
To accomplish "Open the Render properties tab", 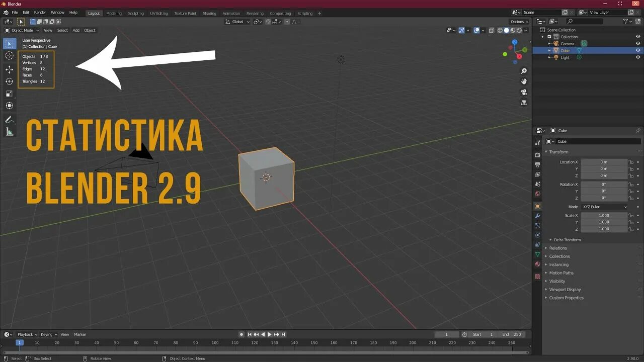I will tap(537, 155).
